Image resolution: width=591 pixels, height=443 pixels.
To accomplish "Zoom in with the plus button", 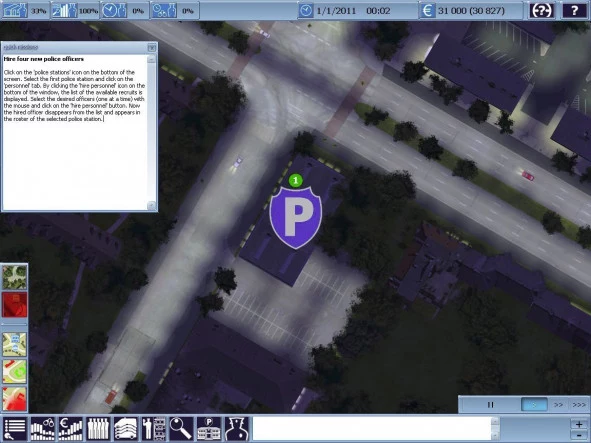I will click(x=579, y=424).
